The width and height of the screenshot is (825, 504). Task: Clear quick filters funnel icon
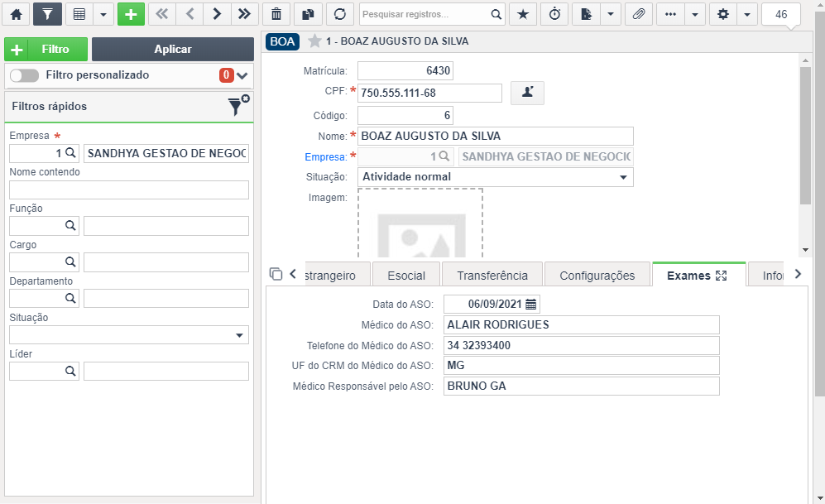coord(238,105)
